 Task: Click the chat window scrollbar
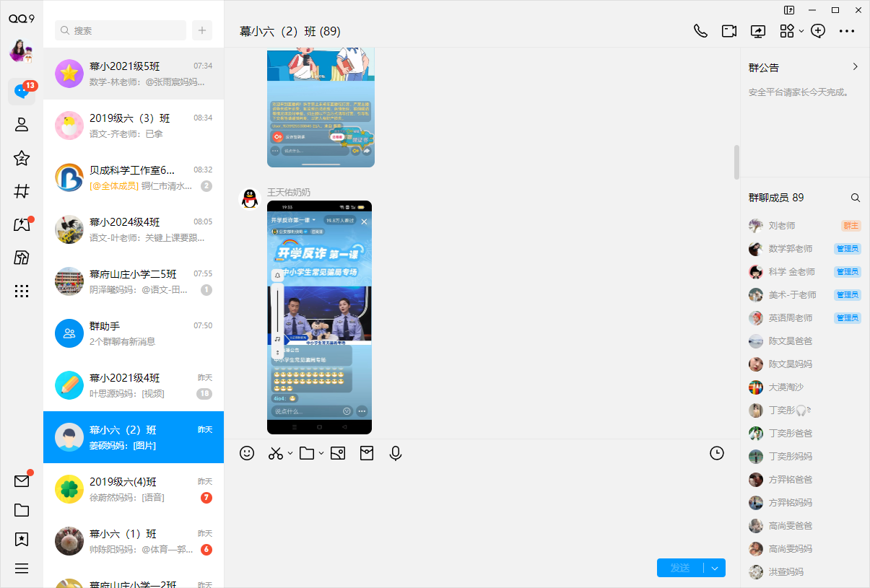[x=736, y=162]
